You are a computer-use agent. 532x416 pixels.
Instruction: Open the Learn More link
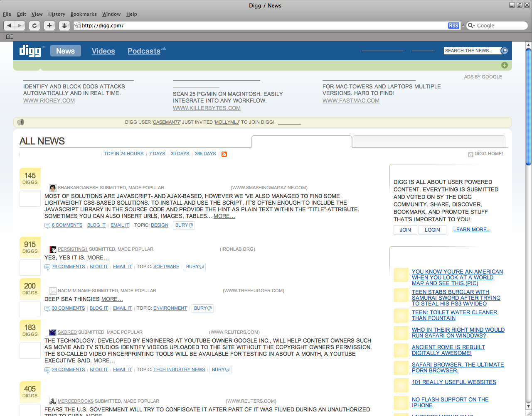coord(472,230)
